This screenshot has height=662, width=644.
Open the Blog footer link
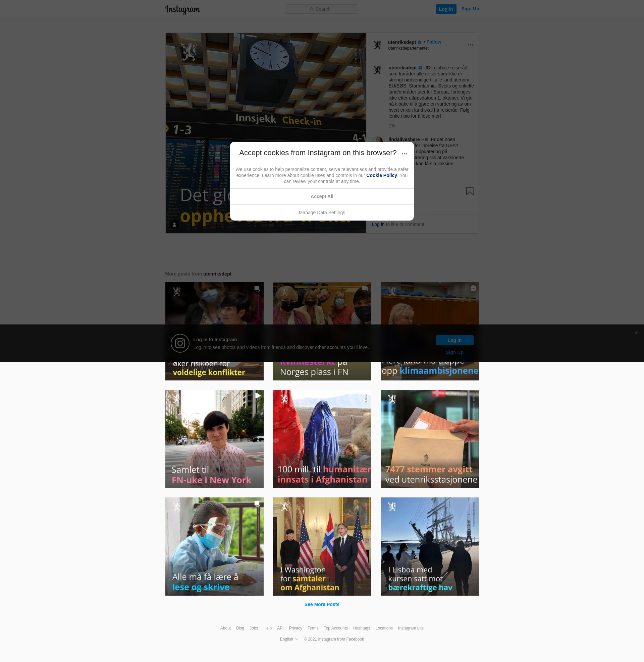(240, 628)
